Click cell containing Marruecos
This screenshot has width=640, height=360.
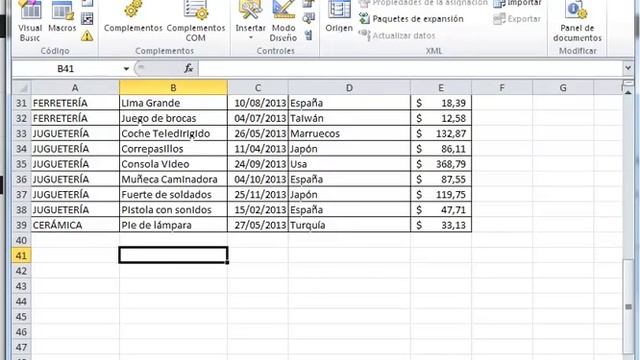[349, 133]
